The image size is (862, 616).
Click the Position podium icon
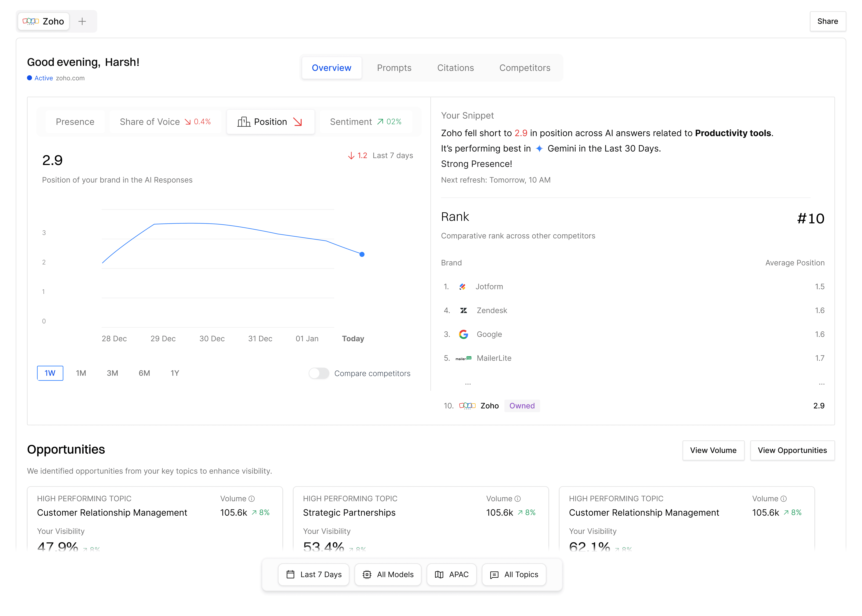click(244, 122)
